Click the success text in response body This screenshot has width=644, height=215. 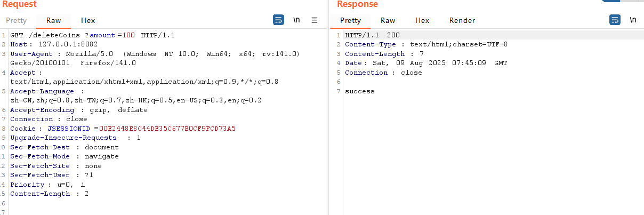coord(360,91)
